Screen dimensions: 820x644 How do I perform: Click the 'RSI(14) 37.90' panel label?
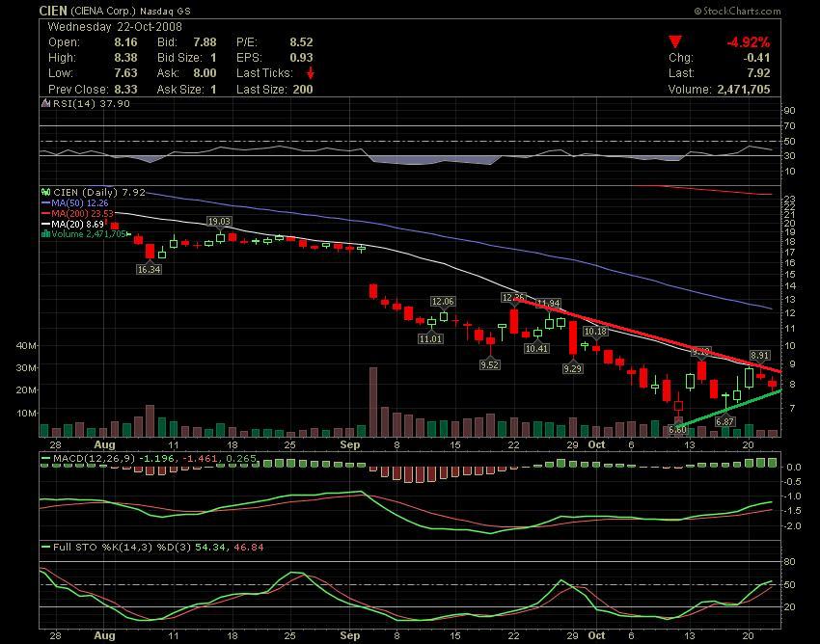tap(91, 103)
